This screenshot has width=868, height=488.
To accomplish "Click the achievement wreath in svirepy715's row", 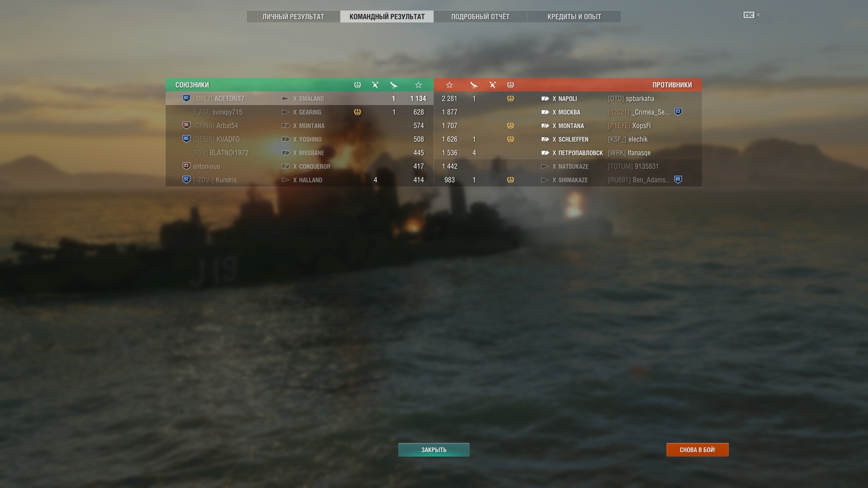I will coord(357,112).
